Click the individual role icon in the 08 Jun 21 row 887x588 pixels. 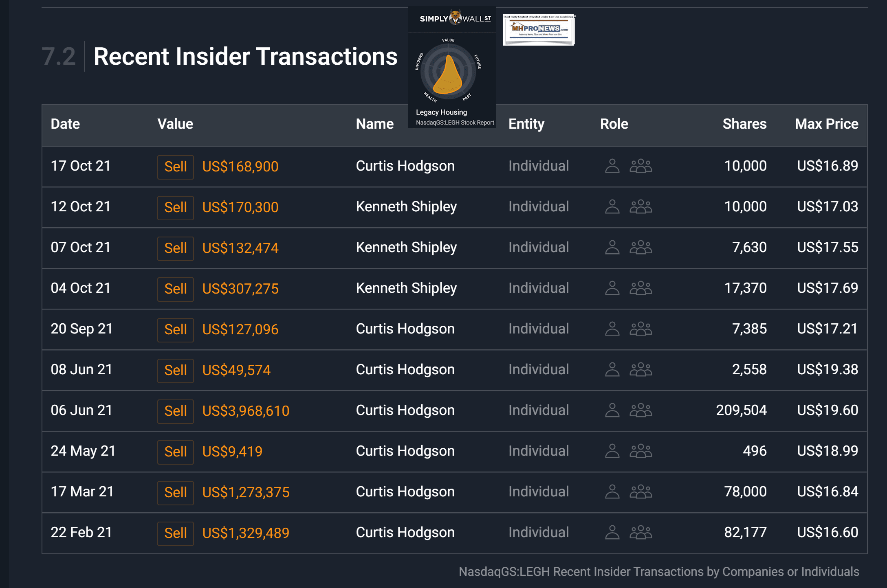612,369
